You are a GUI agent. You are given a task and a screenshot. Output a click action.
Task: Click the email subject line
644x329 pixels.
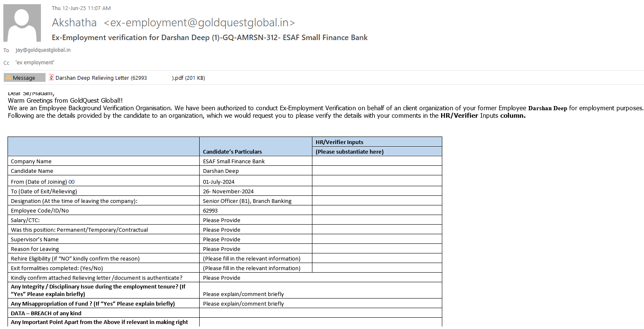pos(210,38)
